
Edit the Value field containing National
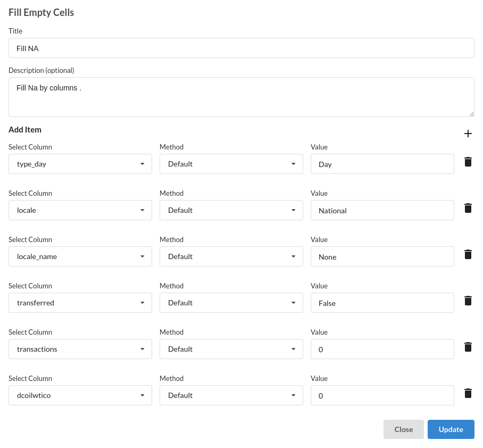(x=382, y=210)
